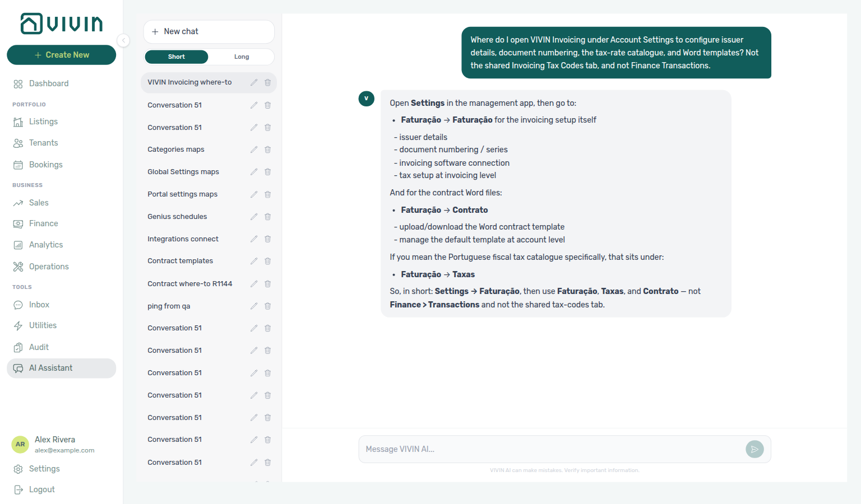The width and height of the screenshot is (861, 504).
Task: Click the VIVIN logo
Action: tap(61, 24)
